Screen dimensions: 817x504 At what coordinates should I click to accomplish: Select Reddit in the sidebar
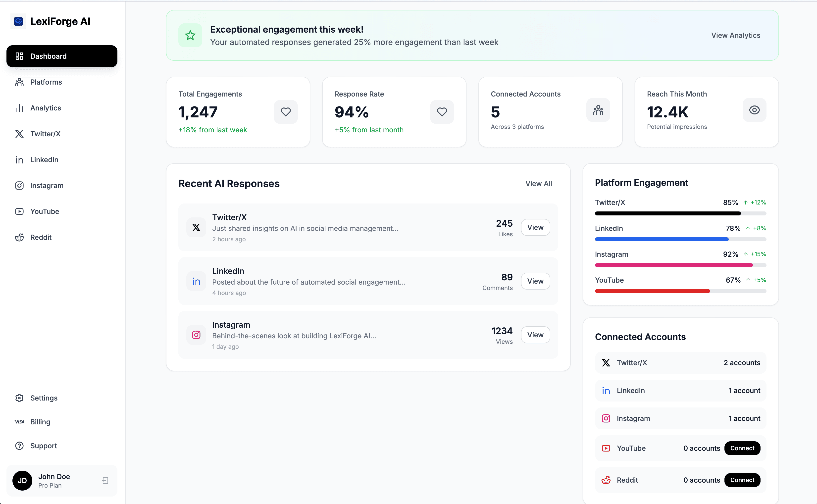(41, 237)
